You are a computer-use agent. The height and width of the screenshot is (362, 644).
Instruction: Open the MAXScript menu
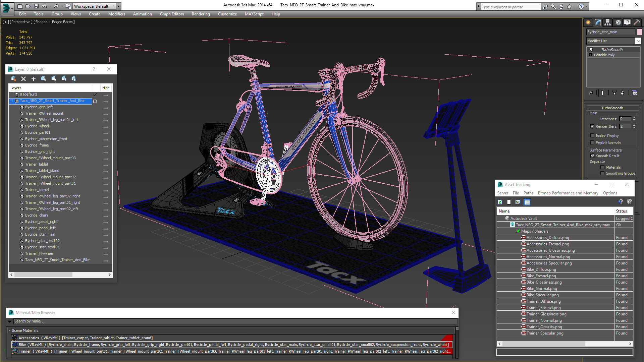[x=254, y=14]
